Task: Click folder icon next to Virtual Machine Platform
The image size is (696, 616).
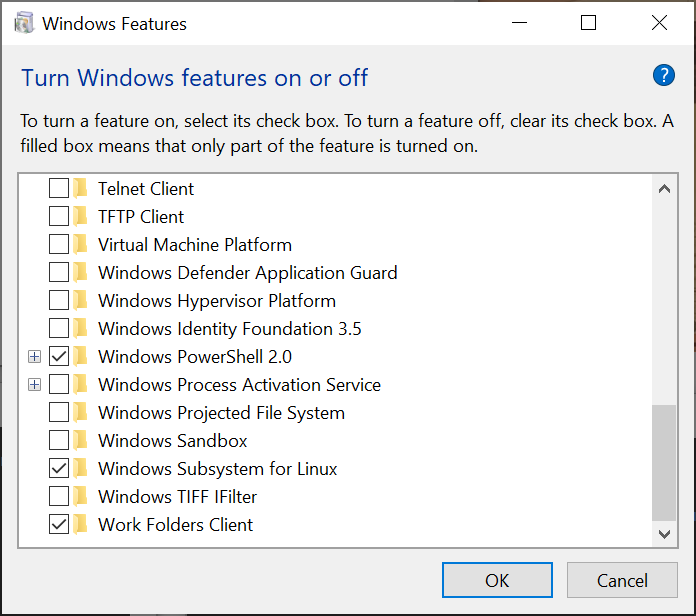Action: click(x=81, y=245)
